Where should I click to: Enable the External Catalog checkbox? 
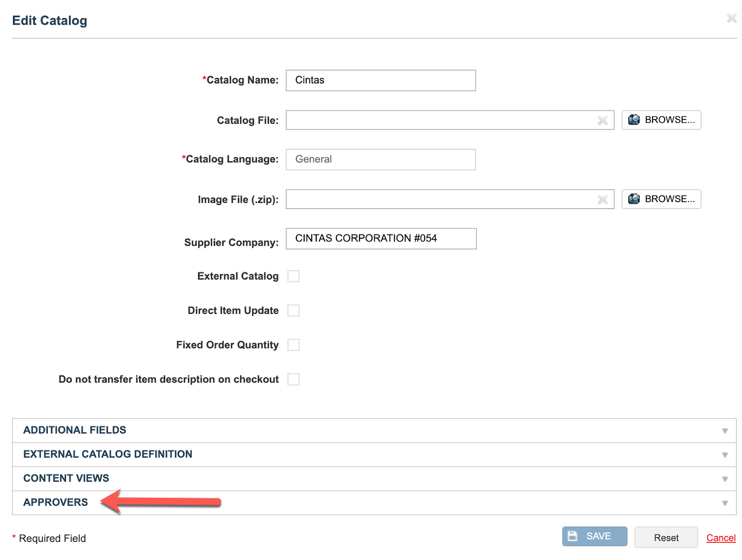(x=294, y=276)
